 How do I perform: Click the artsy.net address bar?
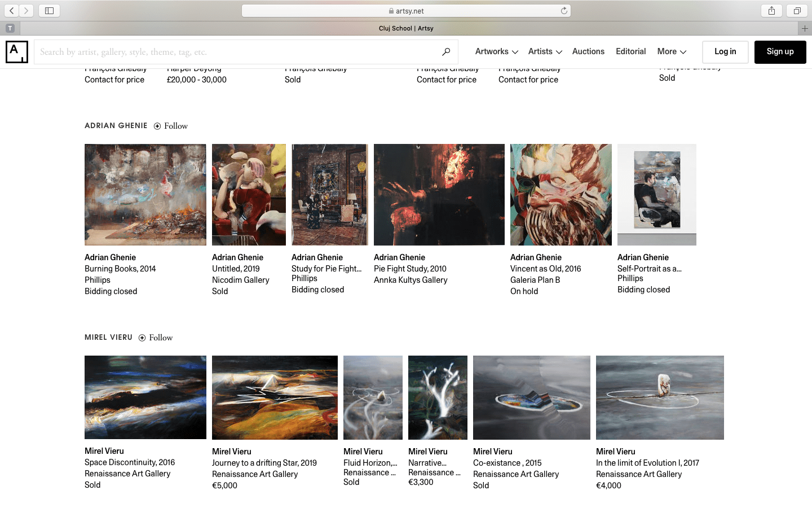pos(406,11)
